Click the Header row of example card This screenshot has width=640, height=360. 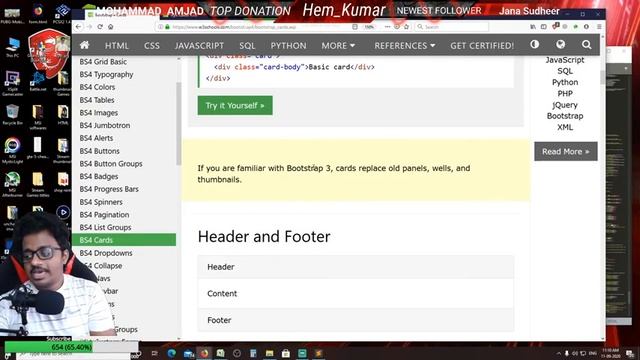tap(356, 267)
